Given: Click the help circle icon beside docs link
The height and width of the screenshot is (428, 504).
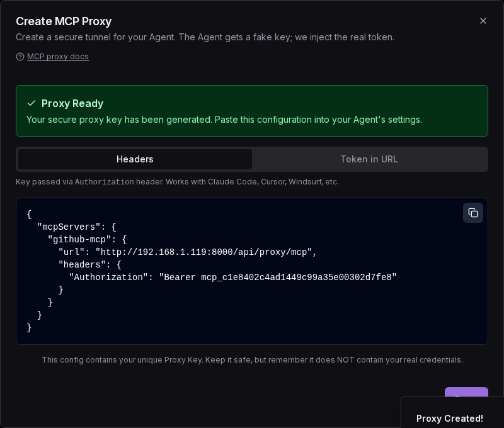Looking at the screenshot, I should [x=20, y=57].
